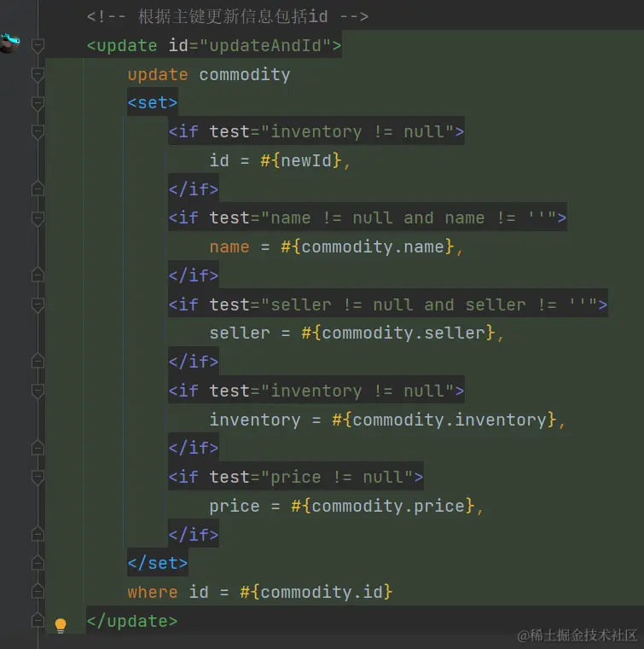Image resolution: width=644 pixels, height=649 pixels.
Task: Click the 'where' keyword
Action: click(x=153, y=593)
